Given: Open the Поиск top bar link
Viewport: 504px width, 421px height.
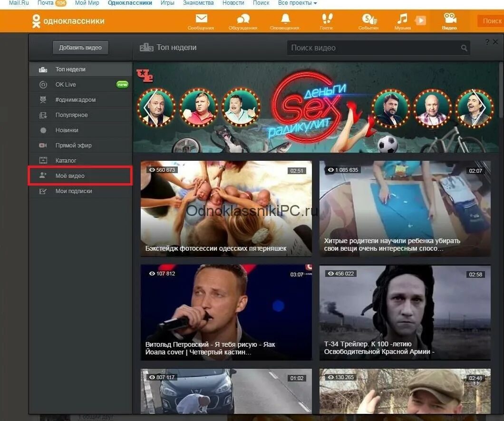Looking at the screenshot, I should [261, 3].
